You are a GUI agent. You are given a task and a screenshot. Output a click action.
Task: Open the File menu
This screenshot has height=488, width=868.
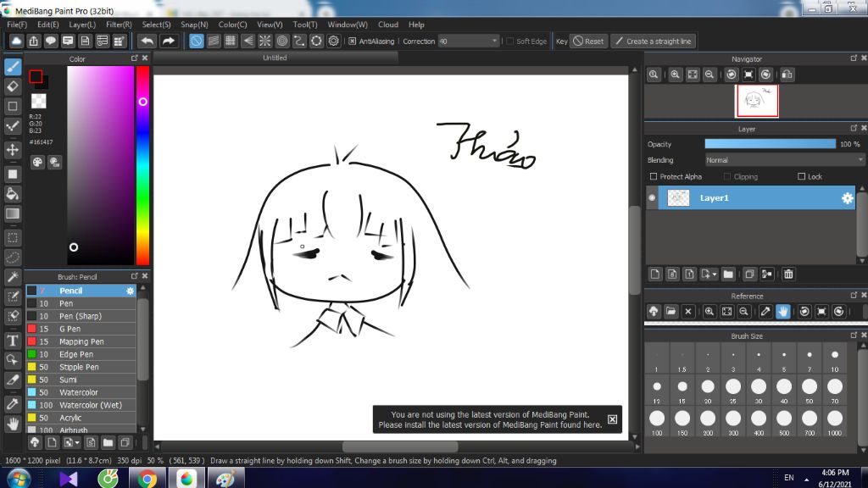click(x=17, y=25)
